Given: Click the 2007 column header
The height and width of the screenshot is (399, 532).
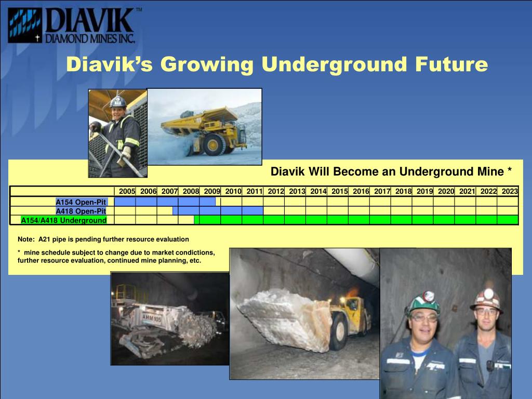Looking at the screenshot, I should [x=170, y=191].
